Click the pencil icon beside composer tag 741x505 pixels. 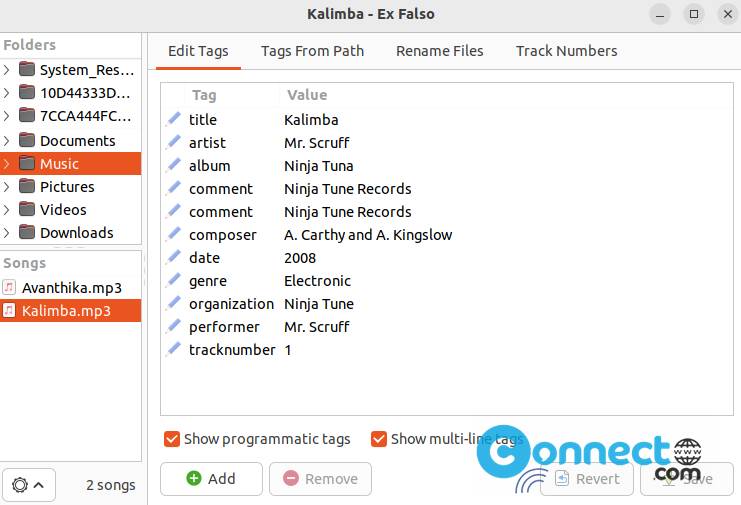(173, 234)
